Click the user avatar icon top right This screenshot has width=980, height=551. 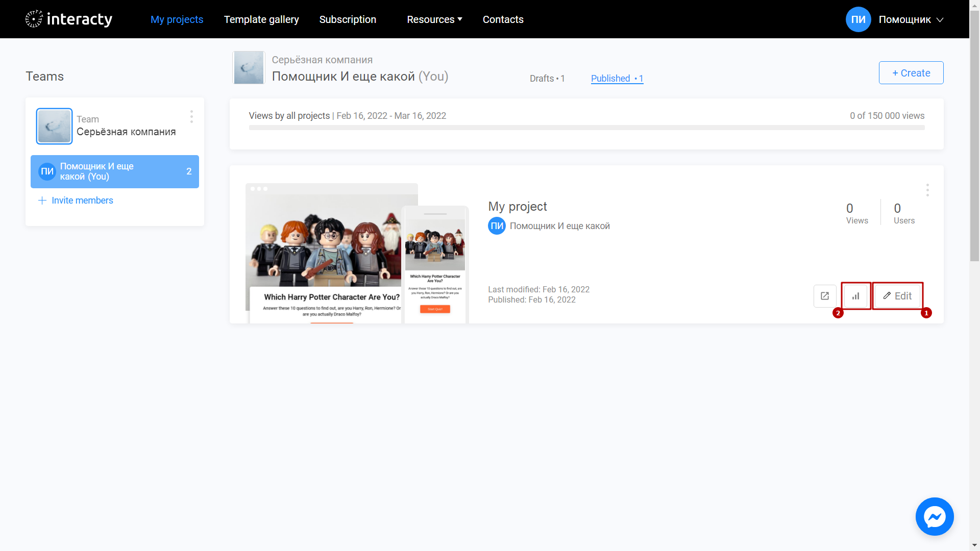[x=858, y=19]
